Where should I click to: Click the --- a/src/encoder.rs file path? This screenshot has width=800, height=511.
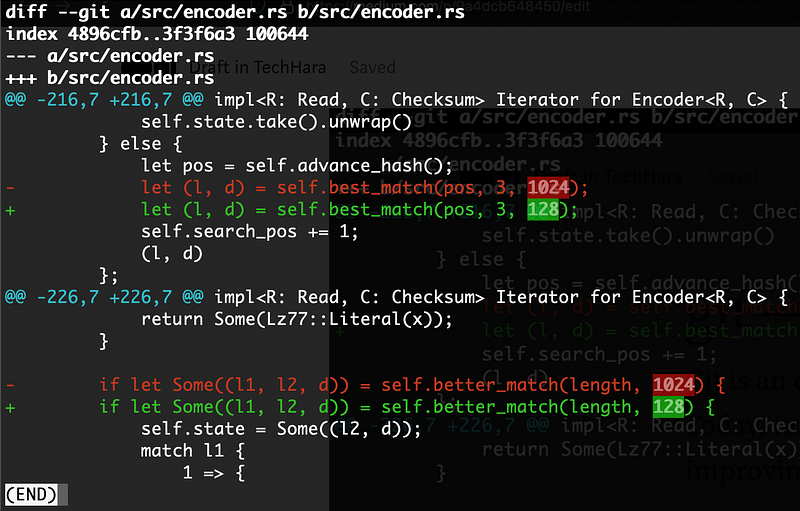[x=109, y=56]
